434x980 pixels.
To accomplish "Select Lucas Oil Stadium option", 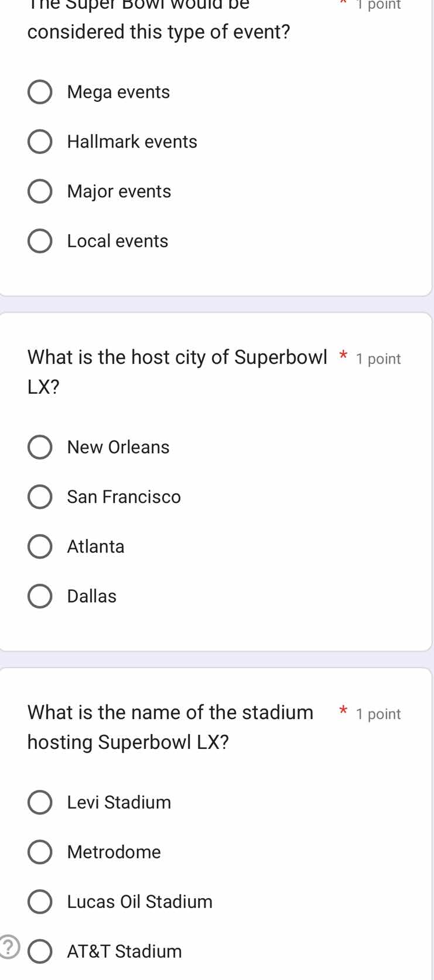I will coord(39,902).
